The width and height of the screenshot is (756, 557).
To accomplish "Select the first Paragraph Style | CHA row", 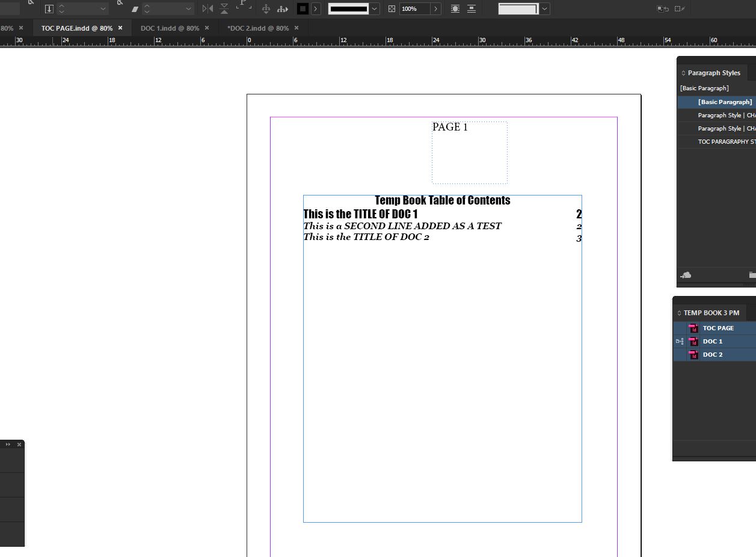I will 717,115.
